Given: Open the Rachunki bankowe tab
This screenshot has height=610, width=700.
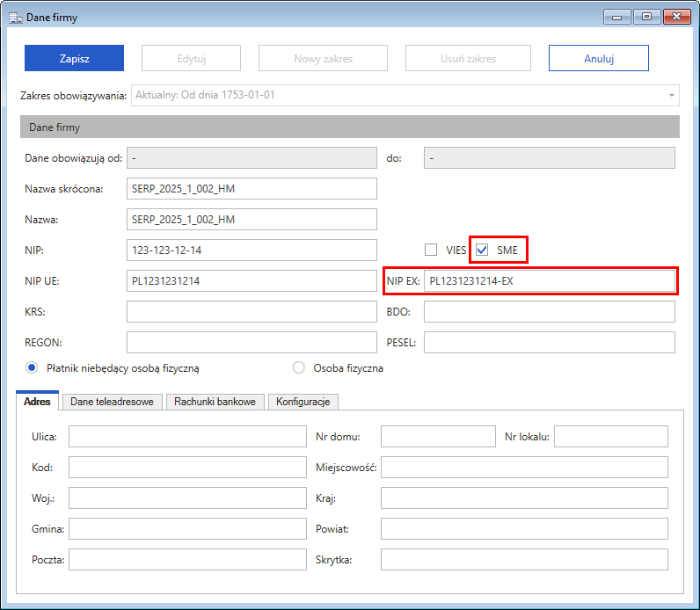Looking at the screenshot, I should click(x=215, y=402).
